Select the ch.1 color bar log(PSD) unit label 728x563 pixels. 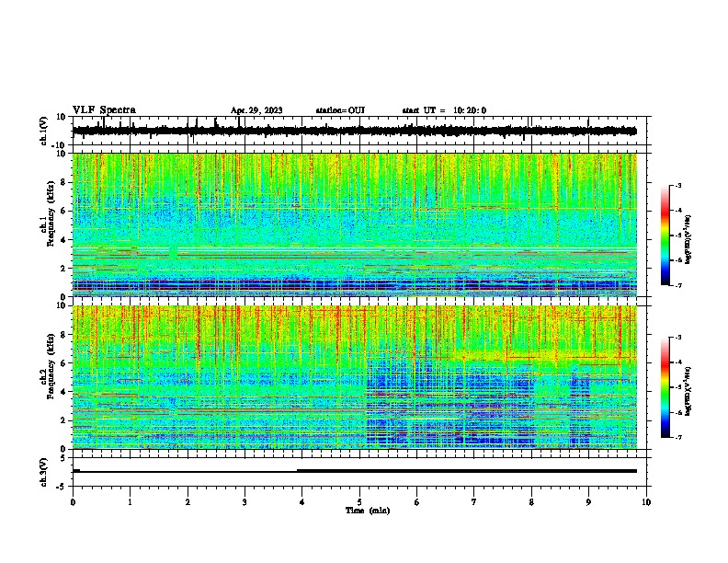pyautogui.click(x=688, y=239)
